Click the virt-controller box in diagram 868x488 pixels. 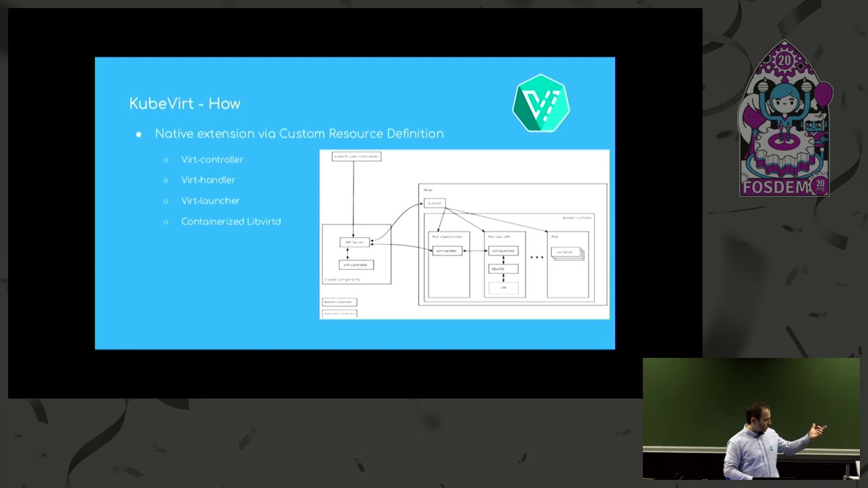pyautogui.click(x=356, y=265)
